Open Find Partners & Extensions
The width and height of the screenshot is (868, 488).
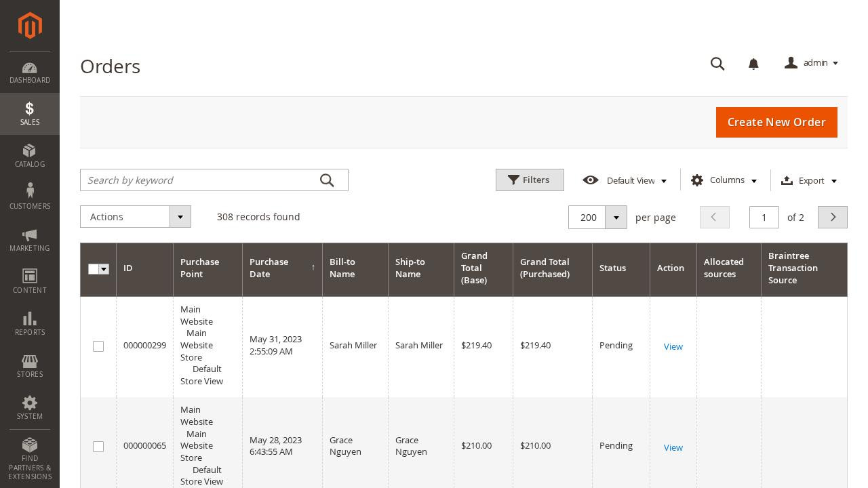click(x=30, y=459)
